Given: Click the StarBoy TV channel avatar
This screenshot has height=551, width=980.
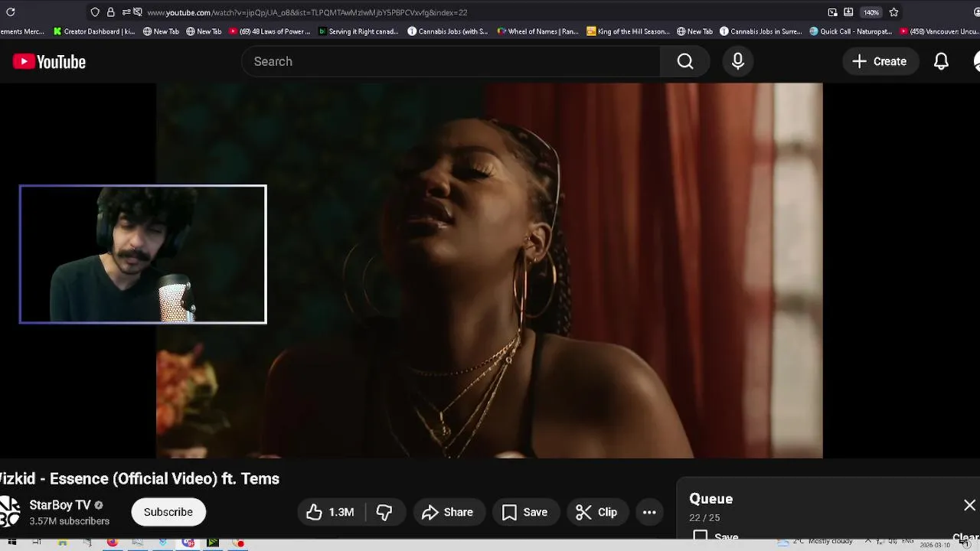Looking at the screenshot, I should (9, 512).
